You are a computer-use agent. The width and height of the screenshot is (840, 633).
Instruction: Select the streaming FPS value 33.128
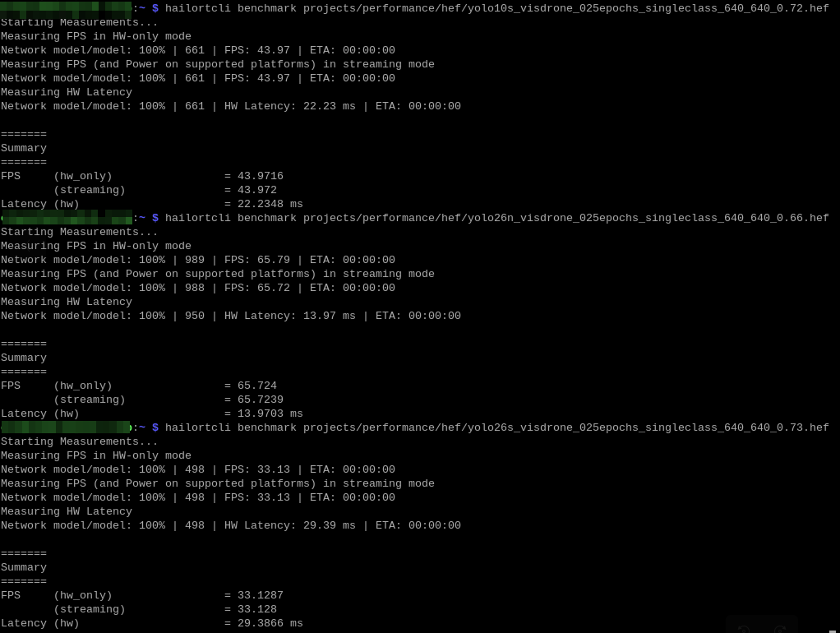tap(257, 609)
